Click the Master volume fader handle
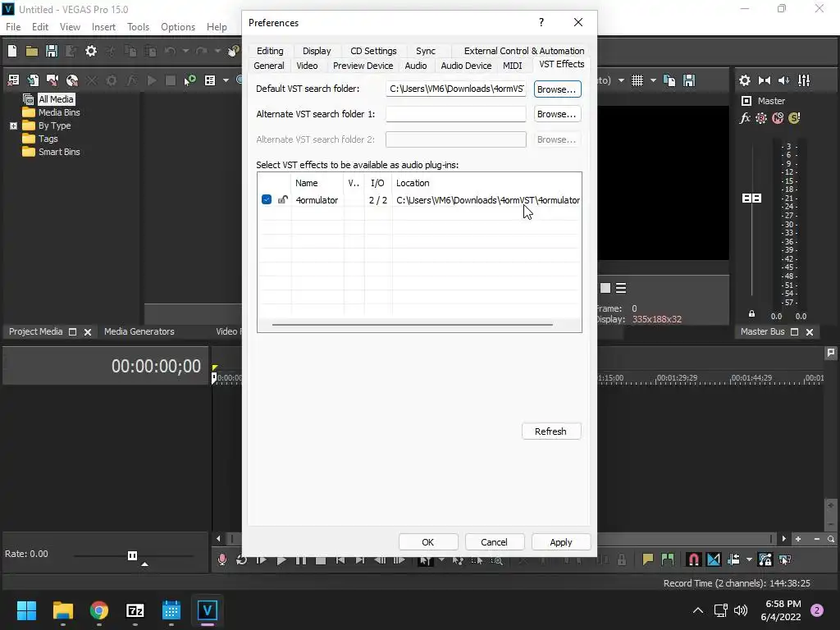Image resolution: width=840 pixels, height=630 pixels. tap(751, 199)
